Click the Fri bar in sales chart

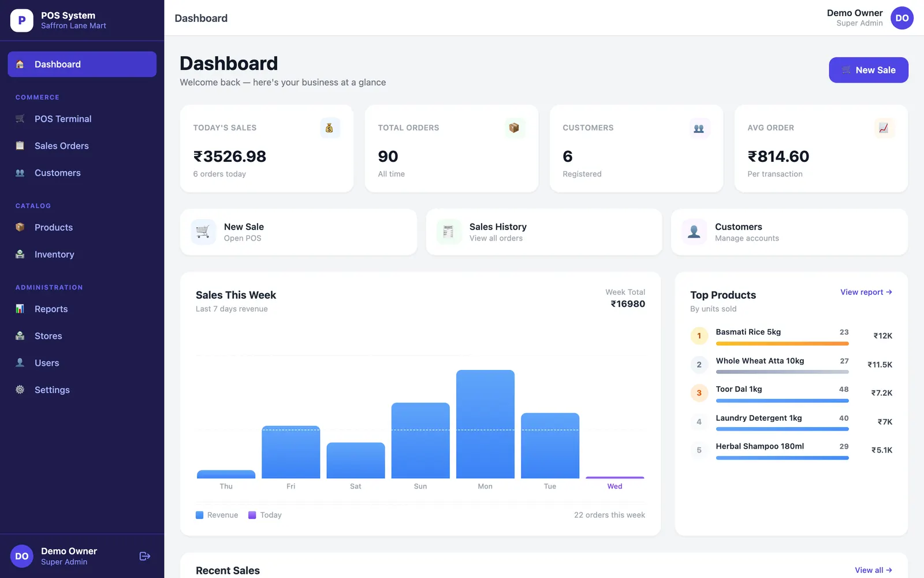[290, 452]
